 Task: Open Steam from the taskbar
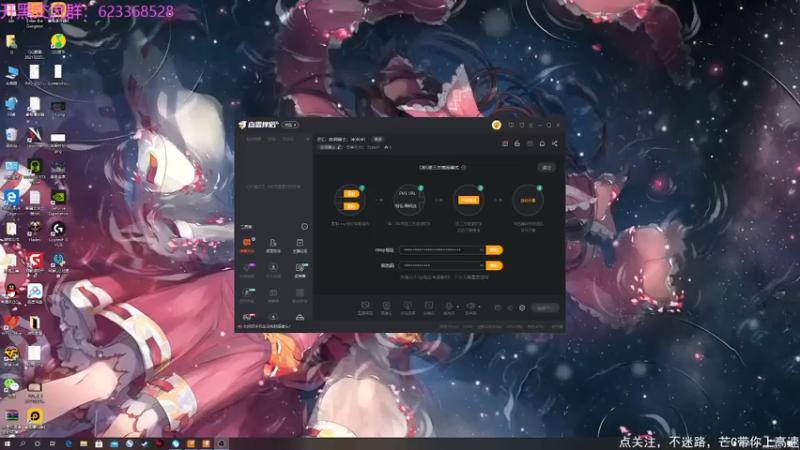coord(145,444)
